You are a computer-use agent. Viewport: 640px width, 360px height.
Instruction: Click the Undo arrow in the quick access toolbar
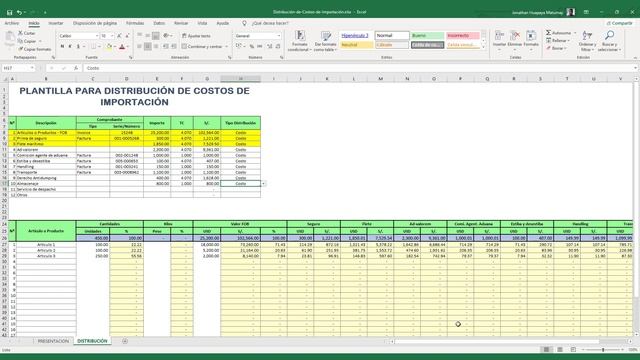coord(19,13)
